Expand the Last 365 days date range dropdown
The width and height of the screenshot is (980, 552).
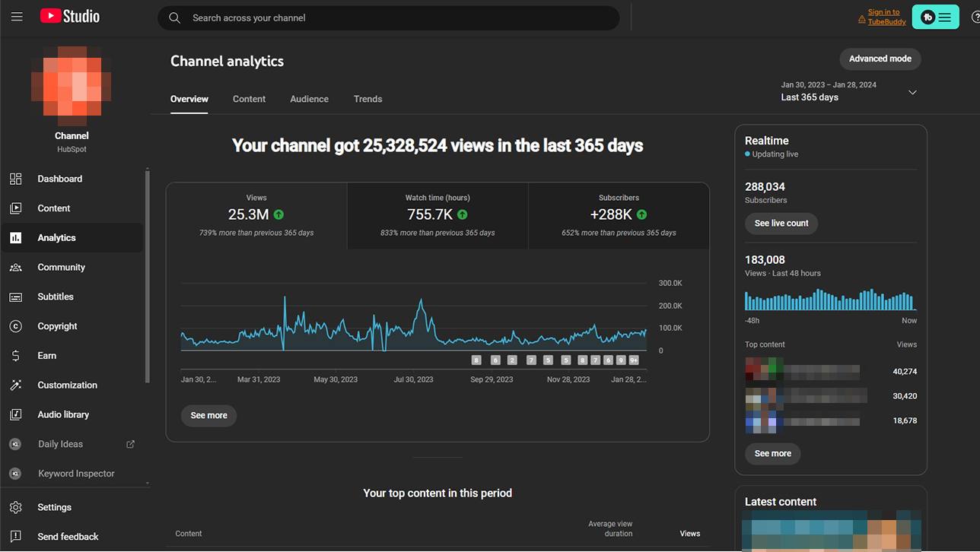point(912,92)
